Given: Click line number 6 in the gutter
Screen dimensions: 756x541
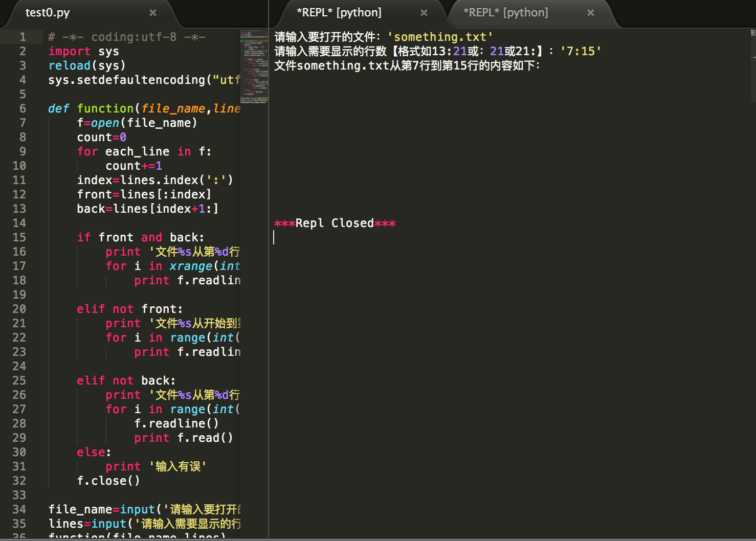Looking at the screenshot, I should click(23, 108).
